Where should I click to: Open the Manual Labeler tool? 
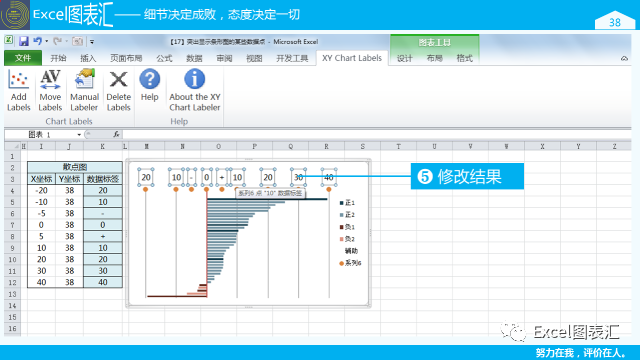84,90
